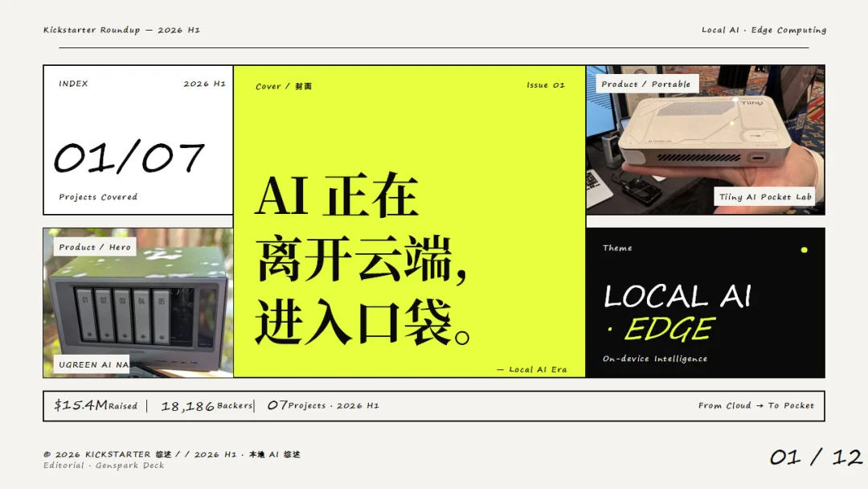The image size is (868, 489).
Task: Click the 'Projects Covered' caption
Action: 98,196
